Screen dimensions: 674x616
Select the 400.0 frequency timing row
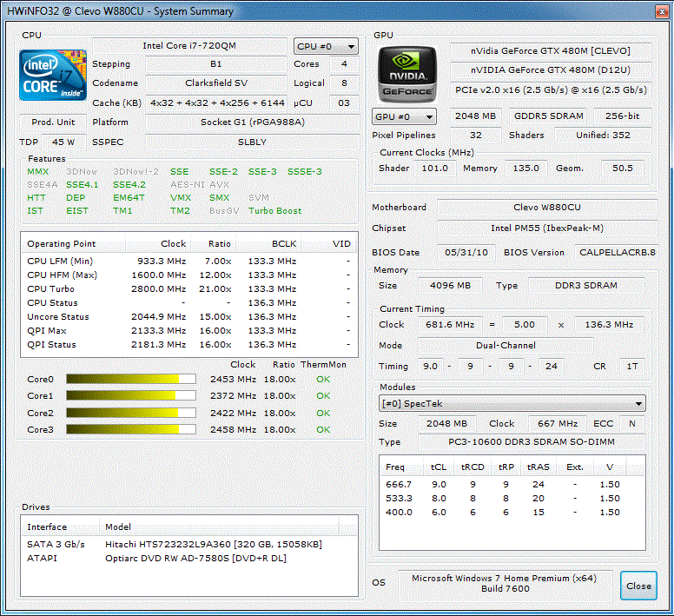(512, 513)
